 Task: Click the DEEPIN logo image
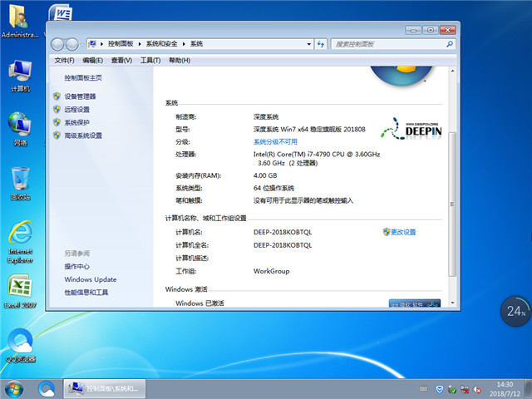click(411, 129)
